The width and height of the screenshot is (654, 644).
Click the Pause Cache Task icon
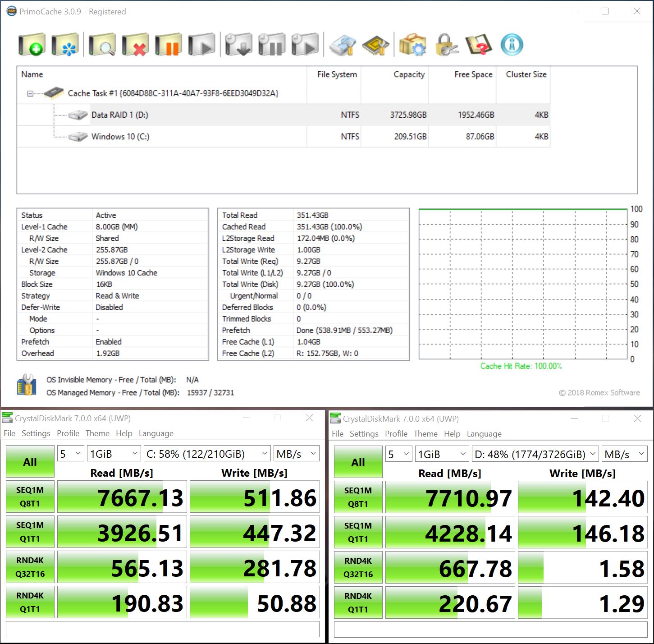coord(169,45)
